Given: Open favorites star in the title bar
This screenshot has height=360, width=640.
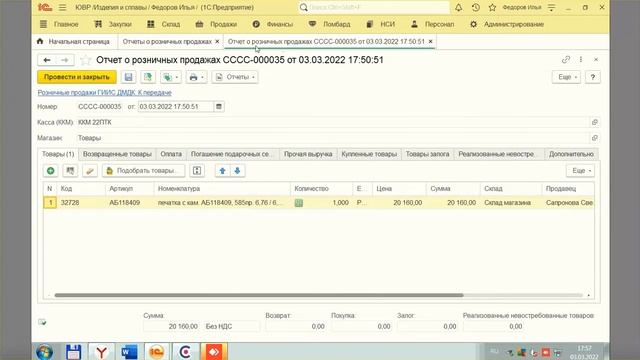Looking at the screenshot, I should tap(492, 7).
